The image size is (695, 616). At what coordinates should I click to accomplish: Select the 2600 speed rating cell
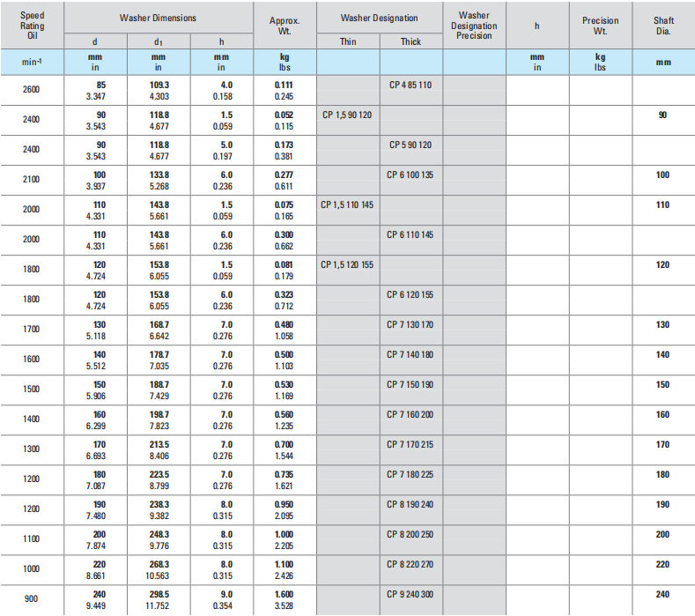[32, 89]
